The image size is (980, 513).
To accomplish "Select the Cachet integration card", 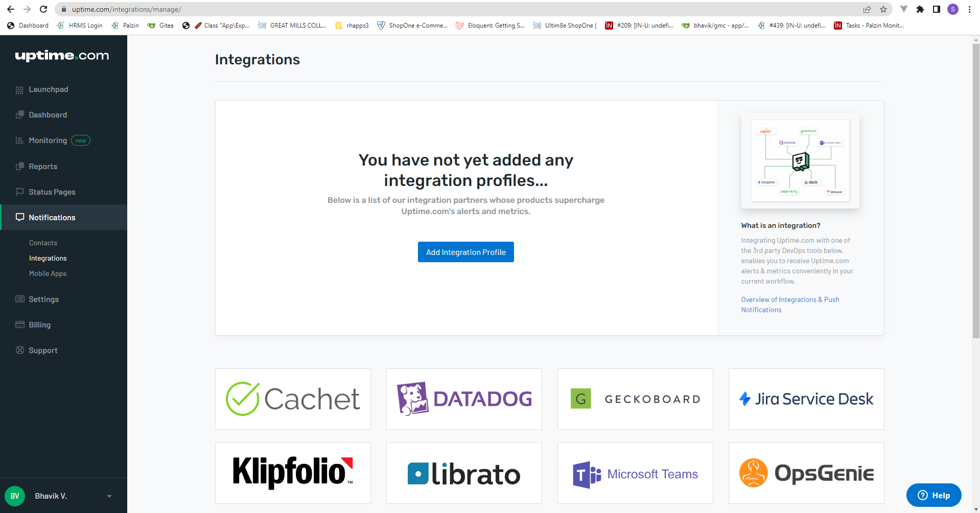I will (293, 399).
